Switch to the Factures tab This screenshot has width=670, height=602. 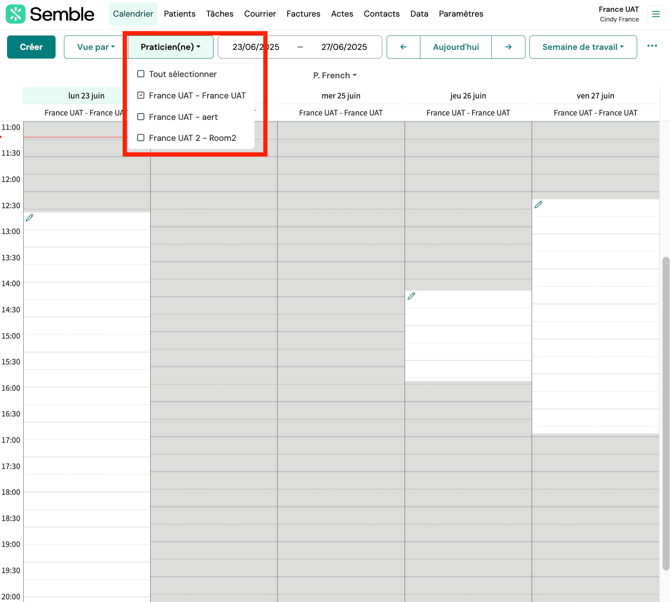click(x=303, y=14)
